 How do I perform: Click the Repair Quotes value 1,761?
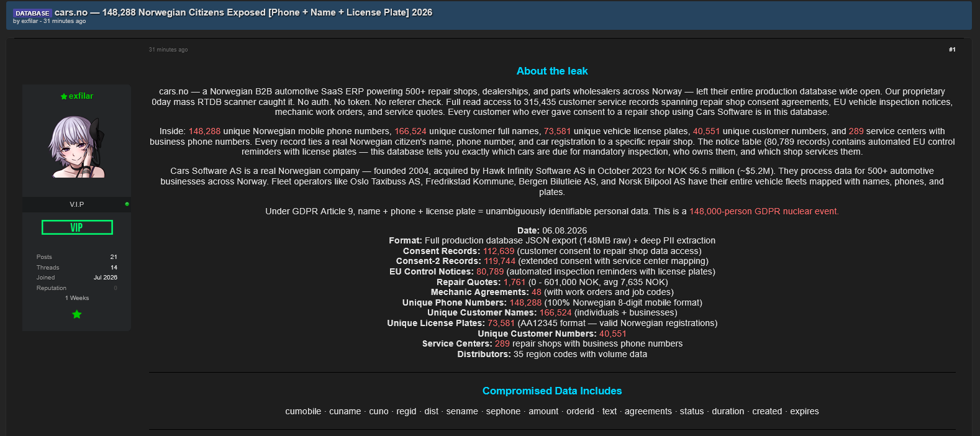[514, 283]
